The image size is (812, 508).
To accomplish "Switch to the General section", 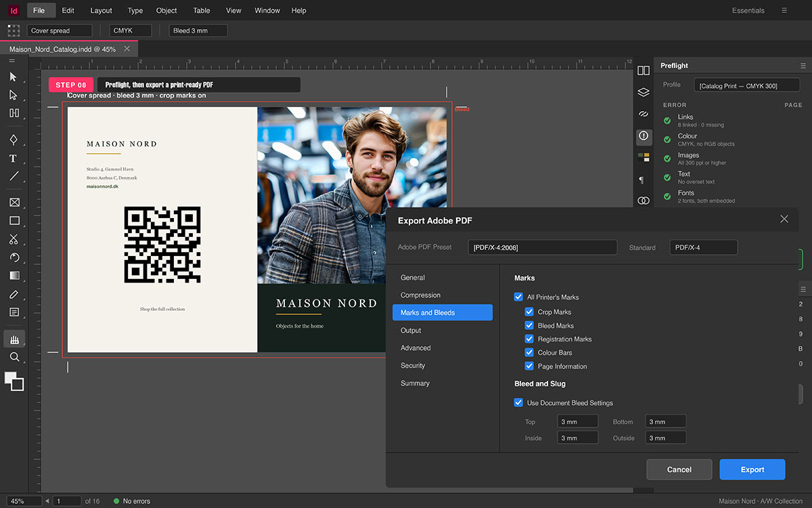I will pyautogui.click(x=443, y=278).
